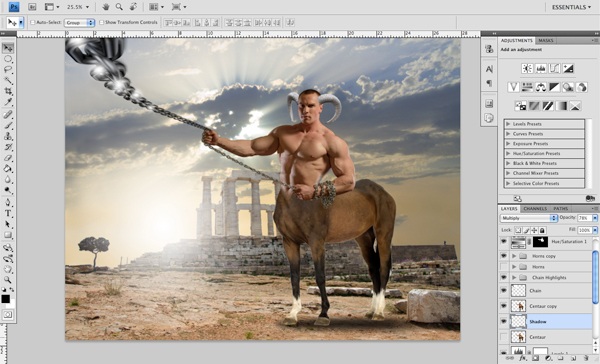This screenshot has height=364, width=600.
Task: Switch to the Adjustments tab
Action: [x=517, y=41]
